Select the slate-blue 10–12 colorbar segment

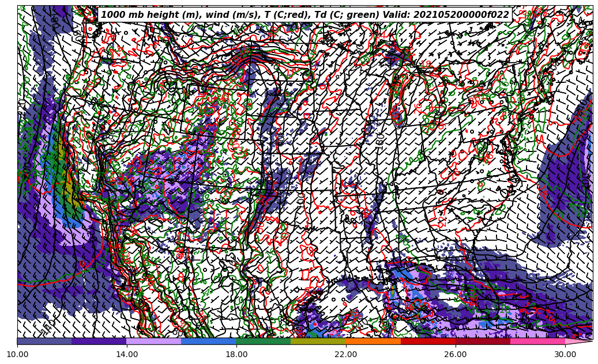click(x=44, y=341)
